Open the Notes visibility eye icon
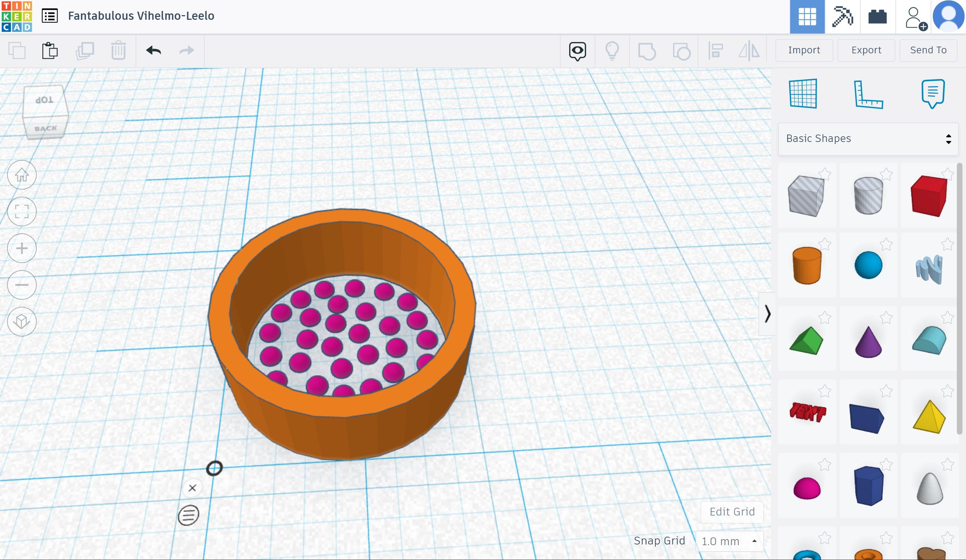 point(578,51)
